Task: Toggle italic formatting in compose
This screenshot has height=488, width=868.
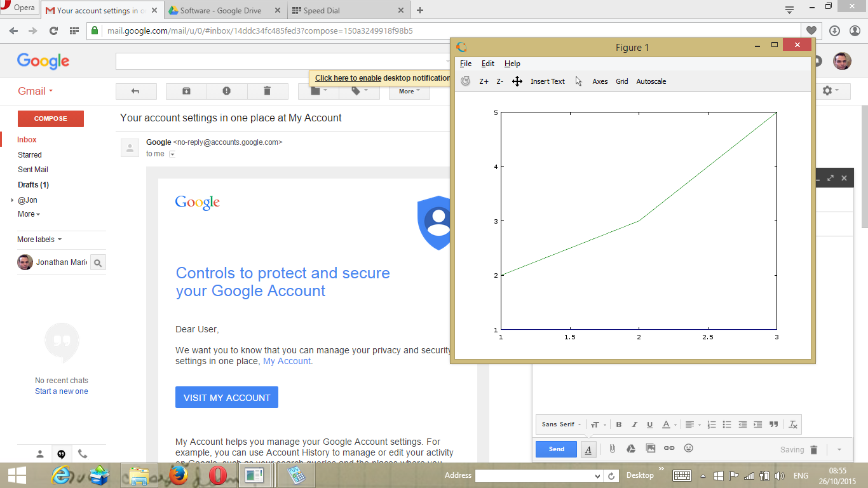Action: pyautogui.click(x=634, y=424)
